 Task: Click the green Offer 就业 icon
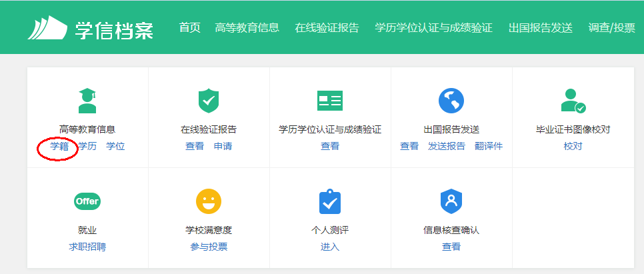(87, 201)
